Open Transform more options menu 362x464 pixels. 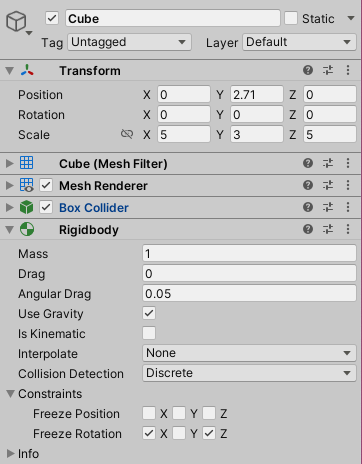[x=348, y=70]
